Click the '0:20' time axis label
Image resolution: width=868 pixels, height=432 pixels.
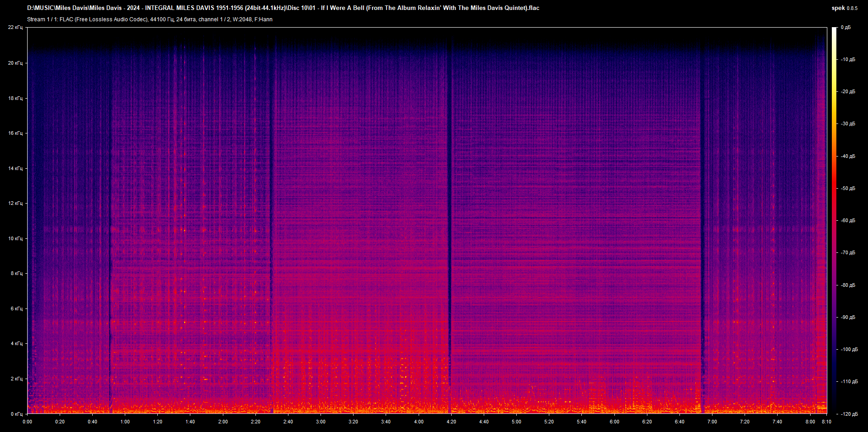coord(60,422)
